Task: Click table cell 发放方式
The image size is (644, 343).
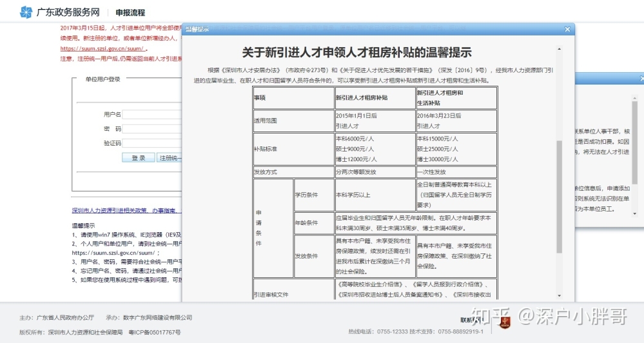Action: coord(294,172)
